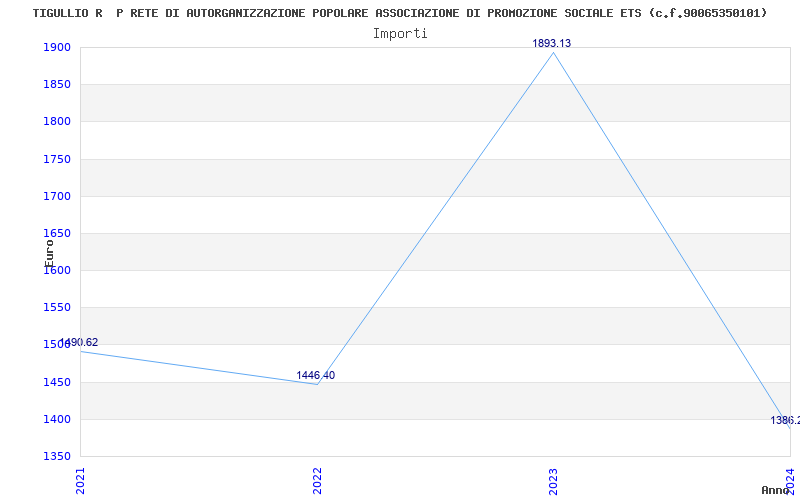This screenshot has width=800, height=500.
Task: Click the 1400 y-axis tick label
Action: coord(57,419)
